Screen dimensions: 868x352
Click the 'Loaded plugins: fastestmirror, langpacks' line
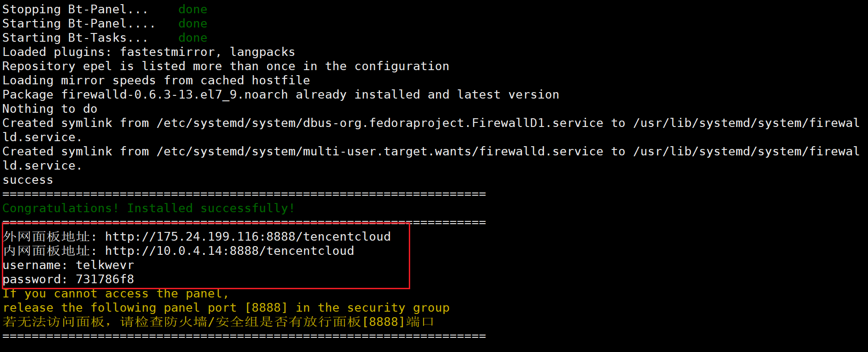pyautogui.click(x=148, y=52)
